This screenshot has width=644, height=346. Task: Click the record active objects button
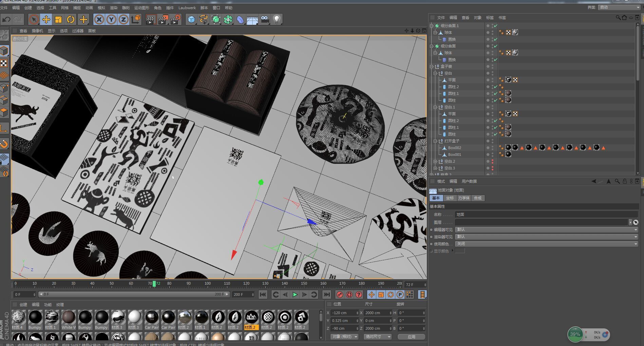click(x=340, y=294)
